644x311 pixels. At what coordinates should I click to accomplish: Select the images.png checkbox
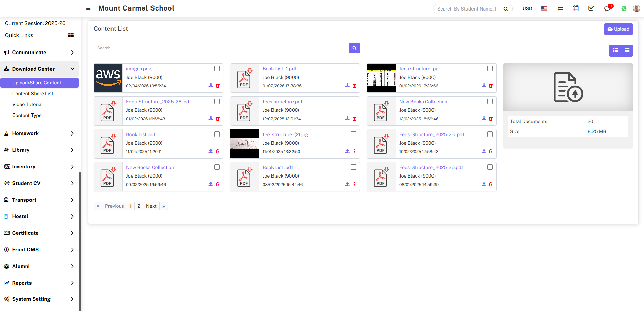(x=217, y=68)
